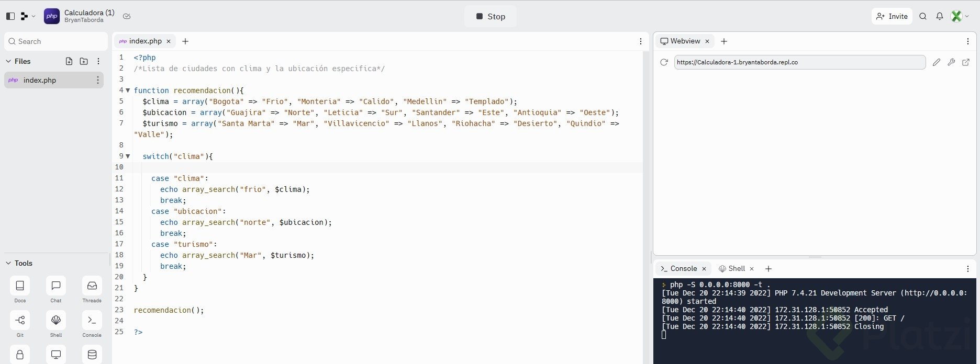Close the Console tab
This screenshot has height=364, width=980.
click(704, 268)
